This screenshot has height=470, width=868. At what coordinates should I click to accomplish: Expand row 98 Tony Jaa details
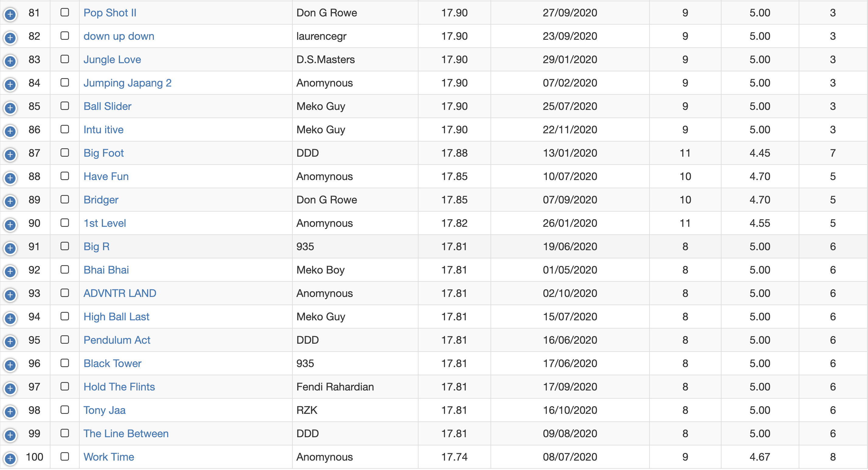(x=10, y=411)
